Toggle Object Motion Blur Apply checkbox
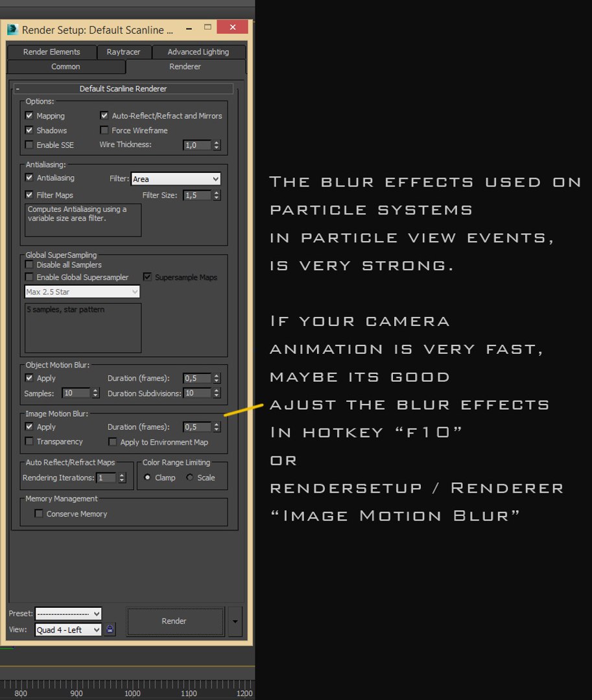592x700 pixels. point(29,378)
